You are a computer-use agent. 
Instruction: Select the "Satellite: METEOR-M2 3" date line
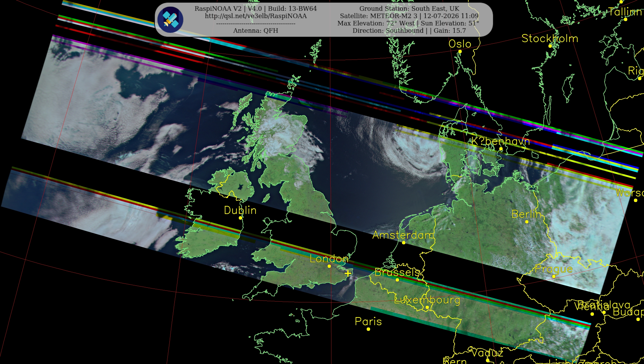click(x=409, y=16)
